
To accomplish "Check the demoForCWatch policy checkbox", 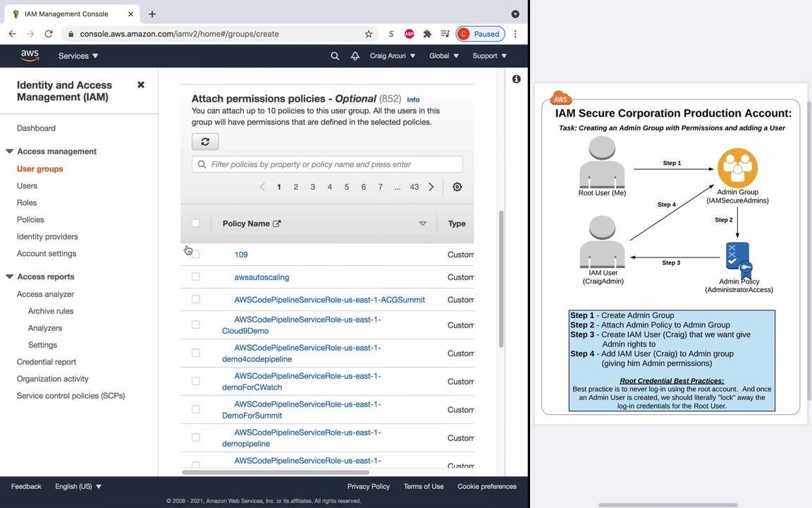I will tap(195, 381).
